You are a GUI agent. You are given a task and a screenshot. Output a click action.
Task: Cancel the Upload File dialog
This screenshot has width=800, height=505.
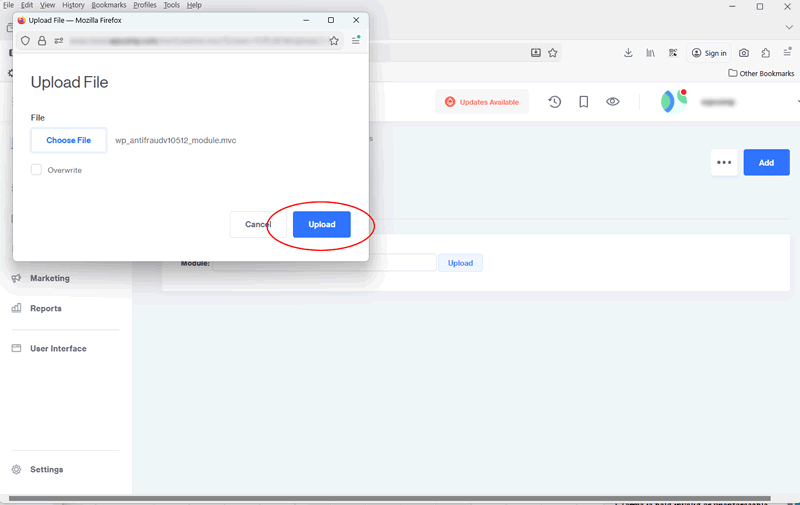(258, 224)
